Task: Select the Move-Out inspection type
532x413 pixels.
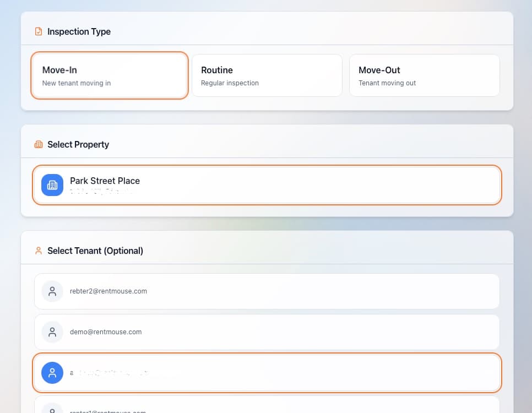Action: click(x=424, y=75)
